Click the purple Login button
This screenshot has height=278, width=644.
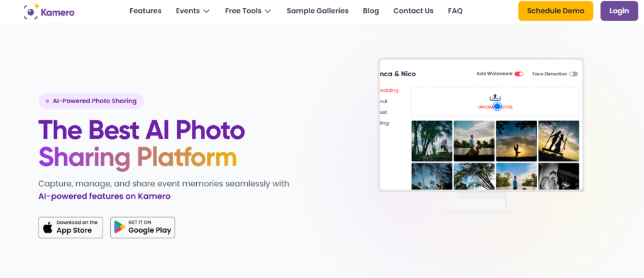[x=619, y=11]
